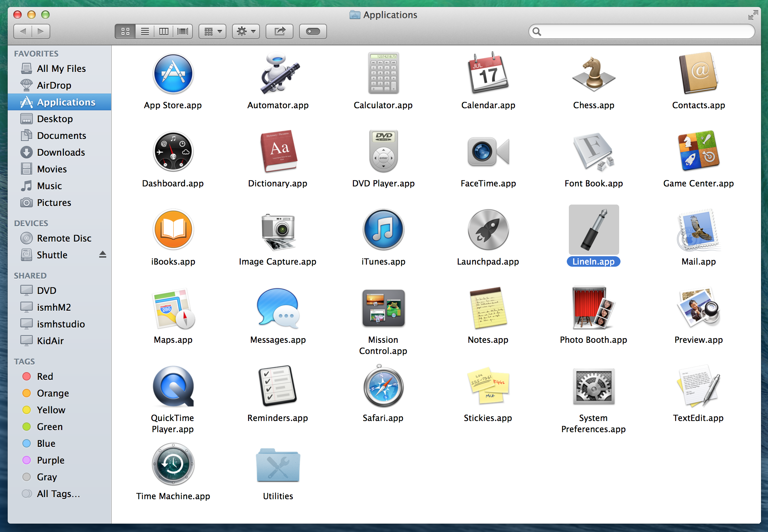The width and height of the screenshot is (768, 532).
Task: Click the System Preferences gears icon
Action: pos(593,386)
